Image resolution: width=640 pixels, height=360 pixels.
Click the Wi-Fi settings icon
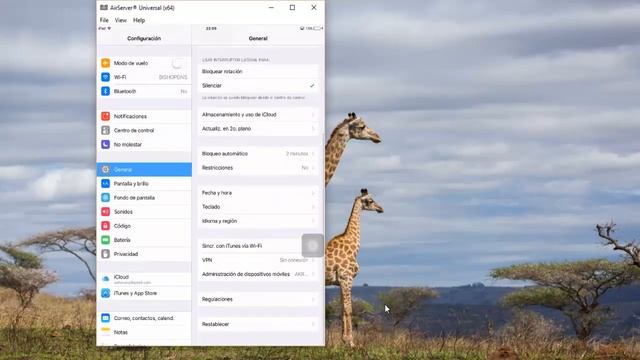pyautogui.click(x=105, y=77)
